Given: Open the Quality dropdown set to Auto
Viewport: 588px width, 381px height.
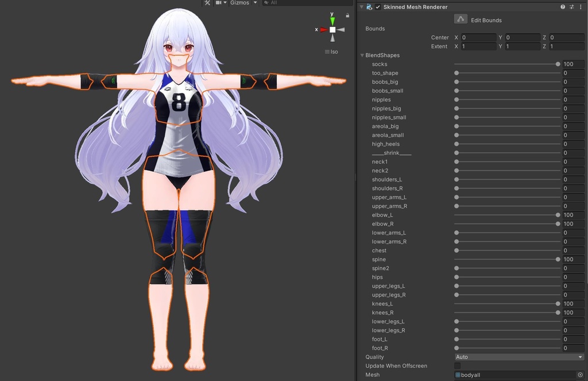Looking at the screenshot, I should point(519,357).
